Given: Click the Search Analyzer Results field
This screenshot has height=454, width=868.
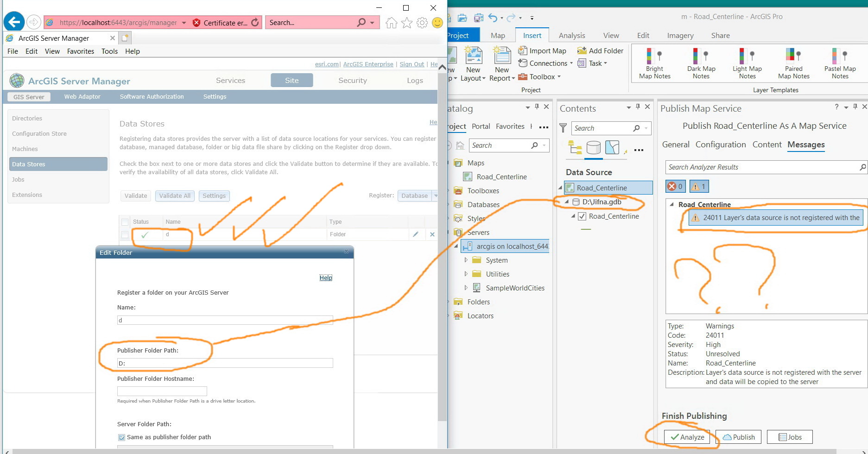Looking at the screenshot, I should 767,167.
